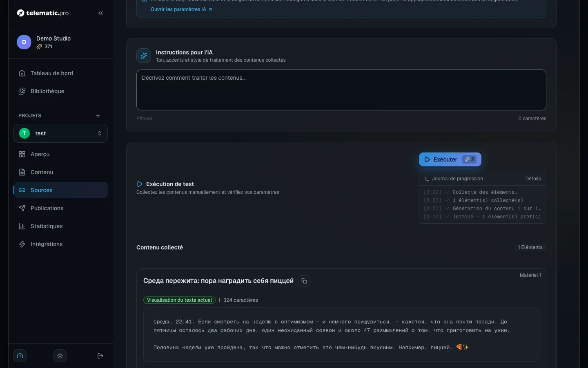Click the 324 caractères count
Screen dimensions: 588x368
241,300
